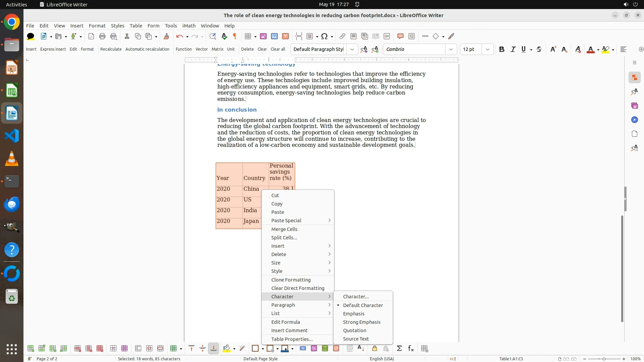The width and height of the screenshot is (644, 362).
Task: Open the font name dropdown arrow
Action: coord(451,49)
